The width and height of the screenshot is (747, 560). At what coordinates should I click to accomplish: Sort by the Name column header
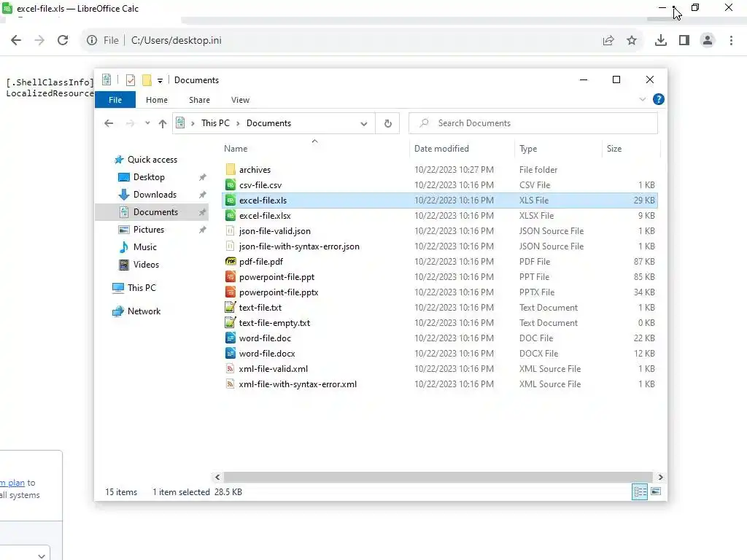coord(236,149)
